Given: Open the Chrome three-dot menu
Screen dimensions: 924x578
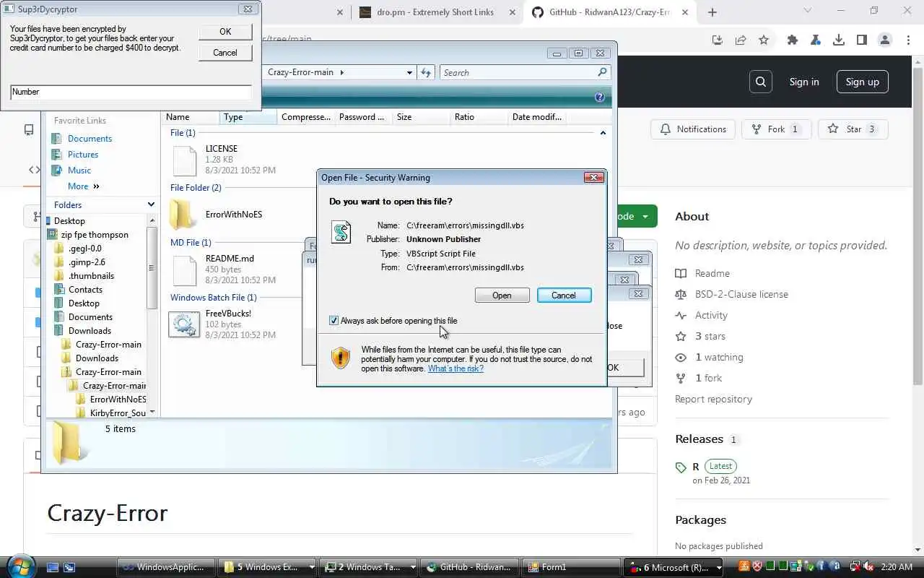Looking at the screenshot, I should (x=908, y=40).
